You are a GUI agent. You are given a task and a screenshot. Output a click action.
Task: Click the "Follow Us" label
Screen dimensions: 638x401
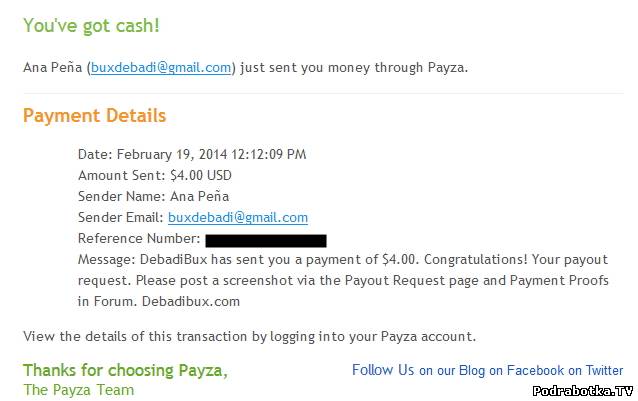pos(383,370)
